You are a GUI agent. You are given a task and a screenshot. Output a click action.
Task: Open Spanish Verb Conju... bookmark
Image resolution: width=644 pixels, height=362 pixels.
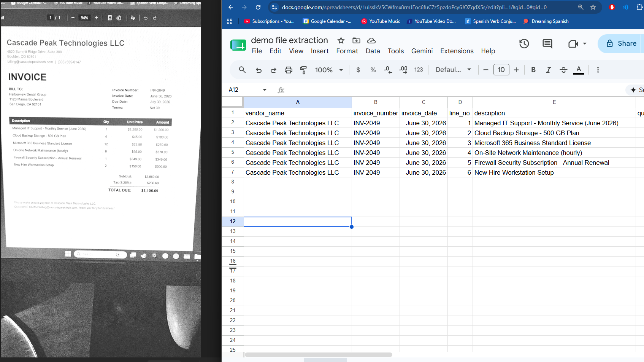pyautogui.click(x=490, y=21)
